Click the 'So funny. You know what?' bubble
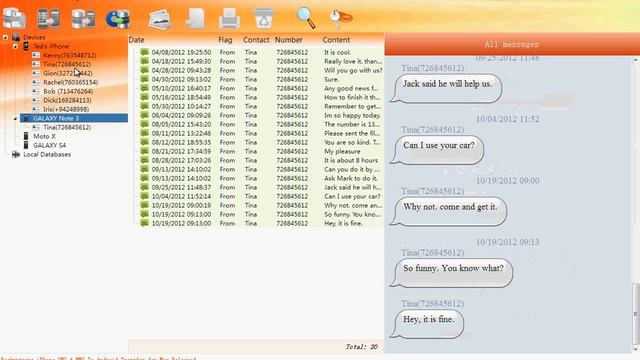This screenshot has height=360, width=640. 452,273
